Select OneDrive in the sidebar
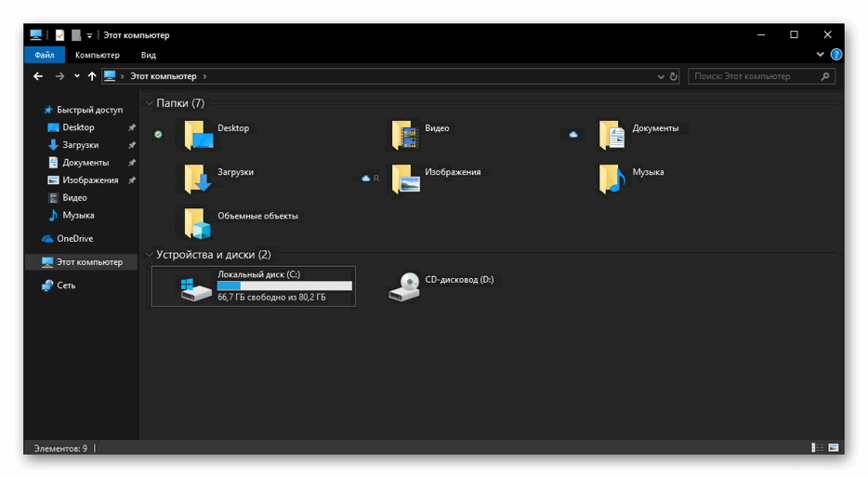 click(x=68, y=239)
